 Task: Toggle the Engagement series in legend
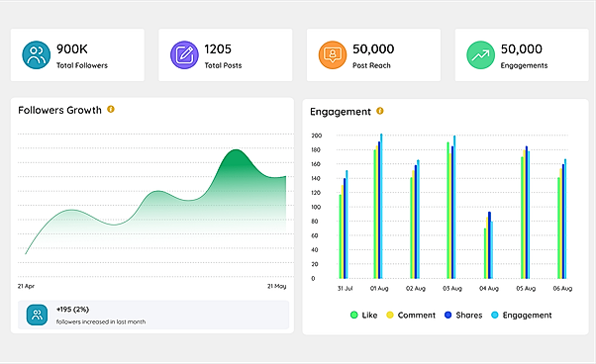pos(521,315)
